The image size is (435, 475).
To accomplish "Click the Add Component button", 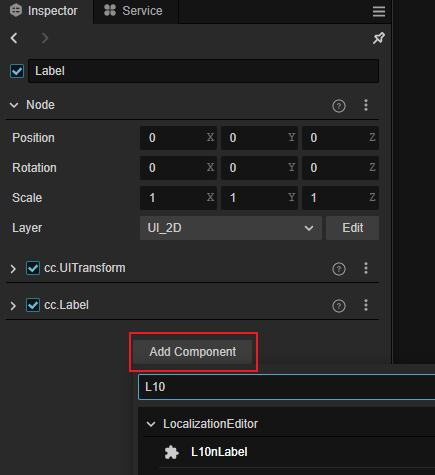I will (x=193, y=352).
